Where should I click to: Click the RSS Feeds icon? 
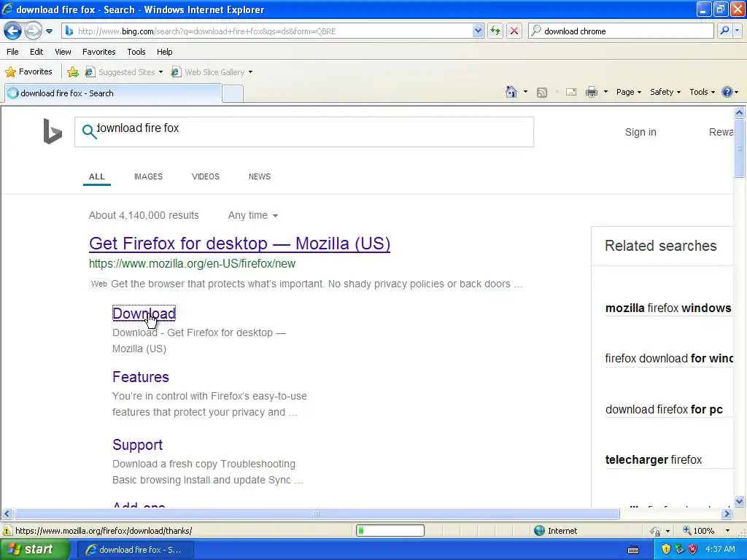(542, 93)
